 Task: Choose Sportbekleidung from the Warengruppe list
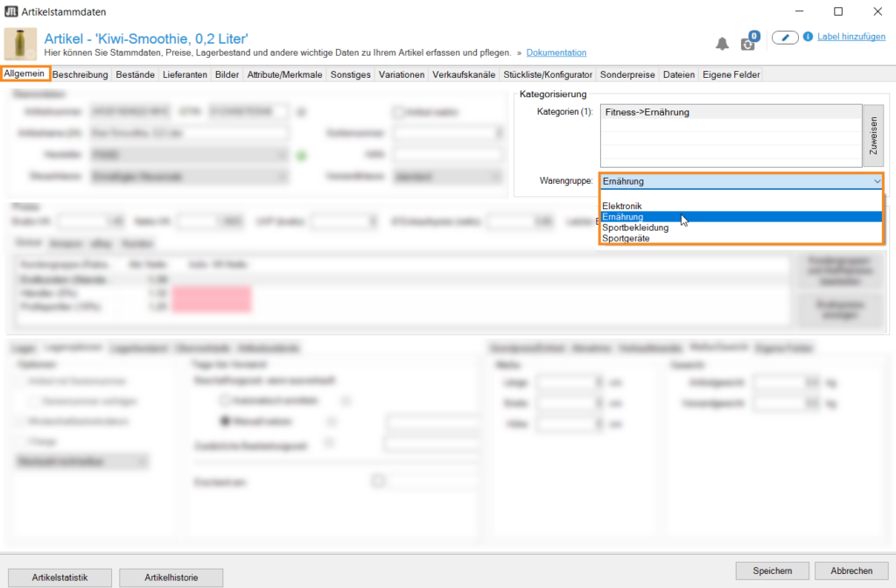click(x=635, y=227)
